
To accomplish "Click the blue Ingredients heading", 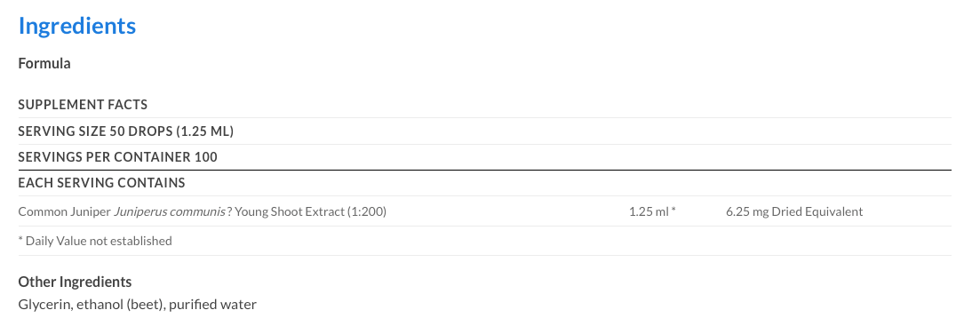I will [77, 27].
